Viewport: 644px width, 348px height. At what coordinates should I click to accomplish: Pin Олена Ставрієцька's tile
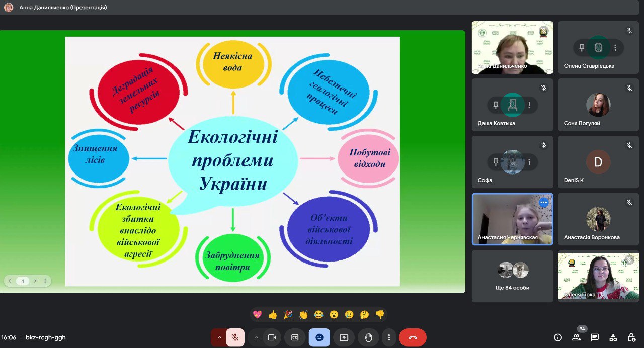coord(582,48)
